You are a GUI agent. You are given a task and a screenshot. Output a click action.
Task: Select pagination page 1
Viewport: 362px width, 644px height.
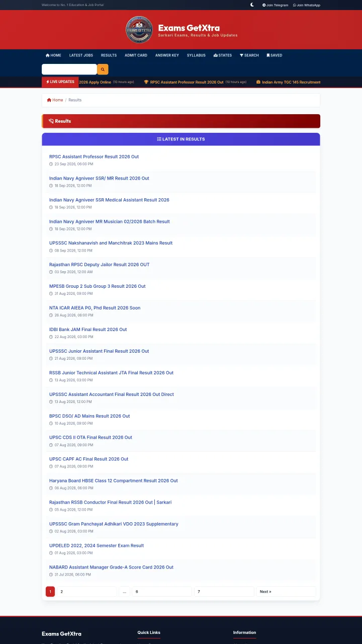click(x=50, y=592)
